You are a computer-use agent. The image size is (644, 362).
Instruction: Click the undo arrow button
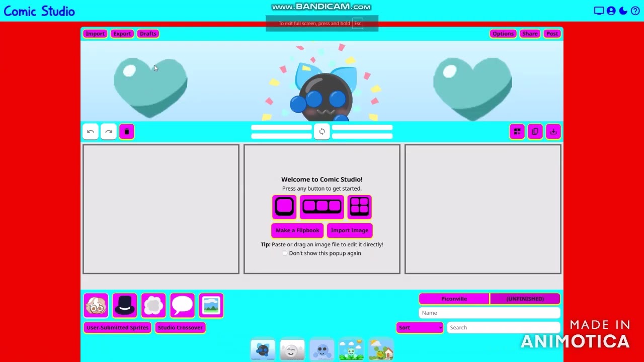(x=91, y=132)
